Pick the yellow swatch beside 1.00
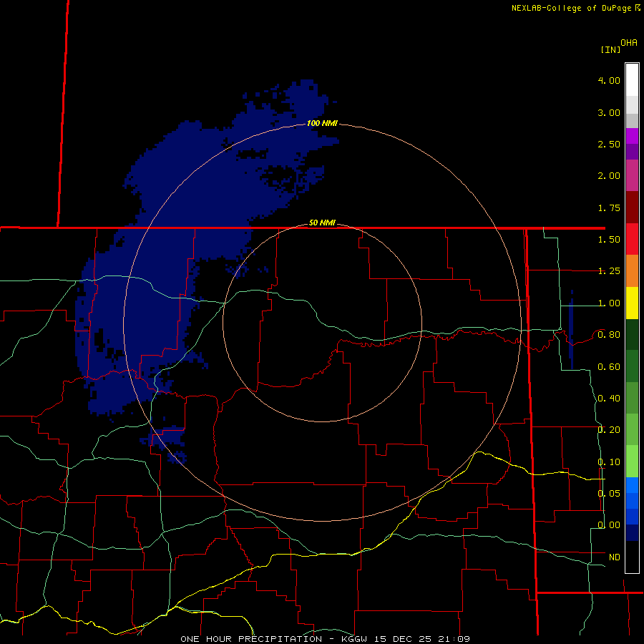This screenshot has width=644, height=644. tap(632, 303)
